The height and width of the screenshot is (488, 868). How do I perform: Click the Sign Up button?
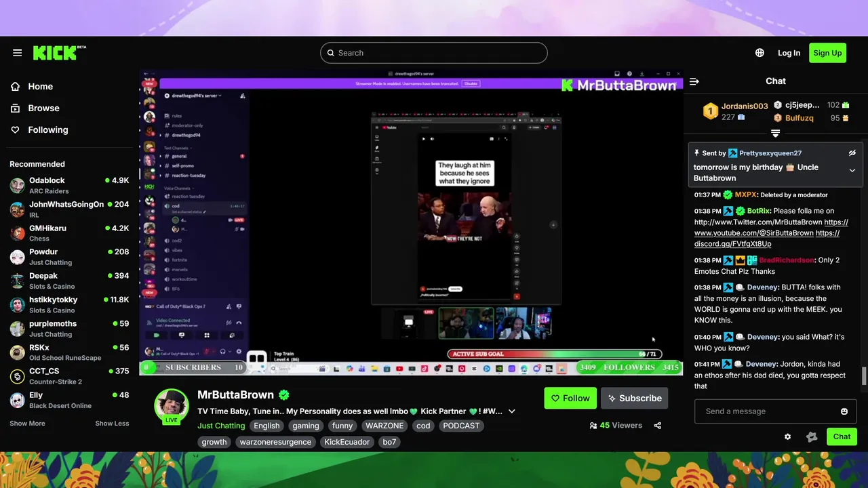[x=827, y=53]
